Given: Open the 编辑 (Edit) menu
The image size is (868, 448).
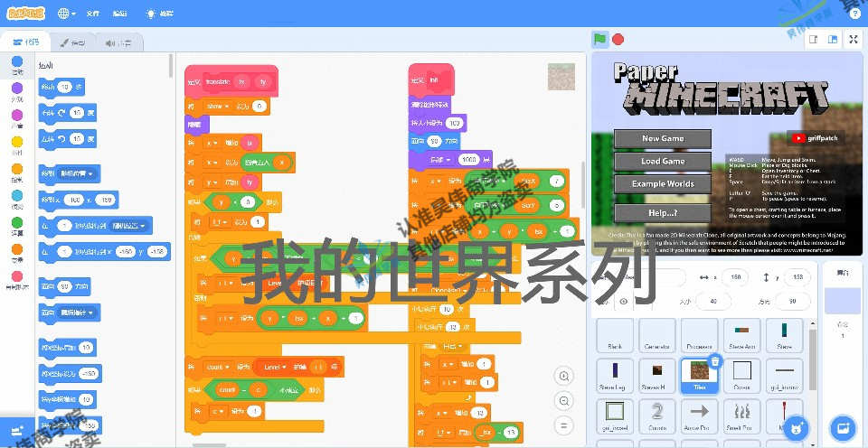Looking at the screenshot, I should pyautogui.click(x=119, y=14).
